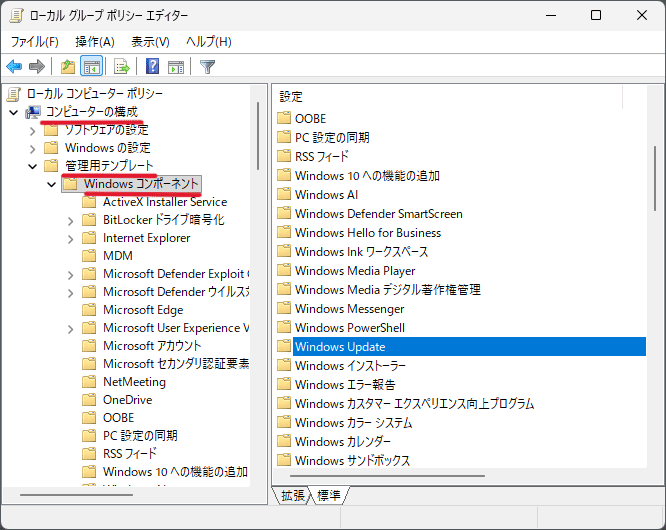Viewport: 666px width, 530px height.
Task: Select Windows Ink ワークスペース in list
Action: click(361, 252)
